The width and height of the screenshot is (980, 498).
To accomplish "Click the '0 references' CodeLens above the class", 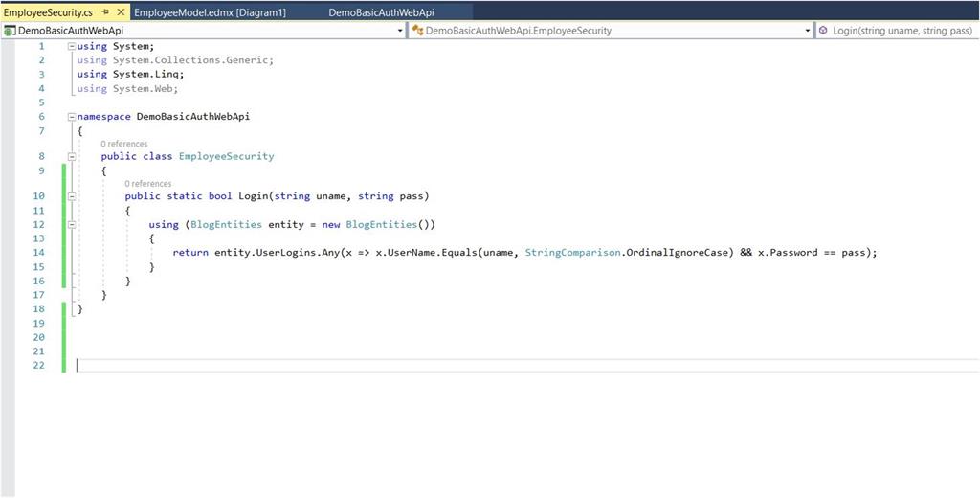I will [x=123, y=144].
